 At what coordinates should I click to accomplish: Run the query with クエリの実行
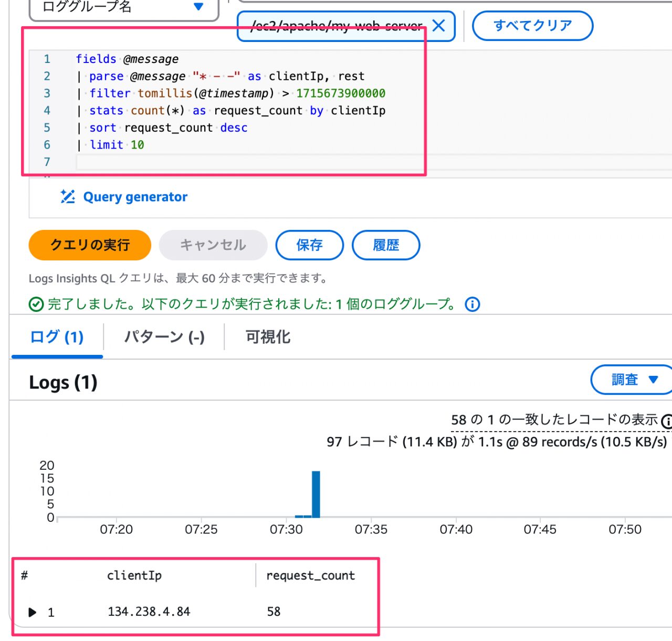(x=90, y=245)
